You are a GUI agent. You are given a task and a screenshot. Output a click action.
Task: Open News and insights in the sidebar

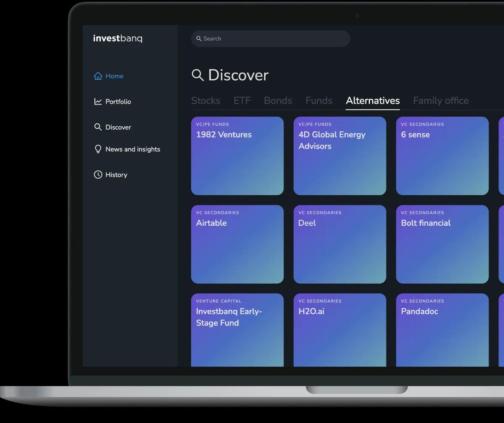coord(127,149)
